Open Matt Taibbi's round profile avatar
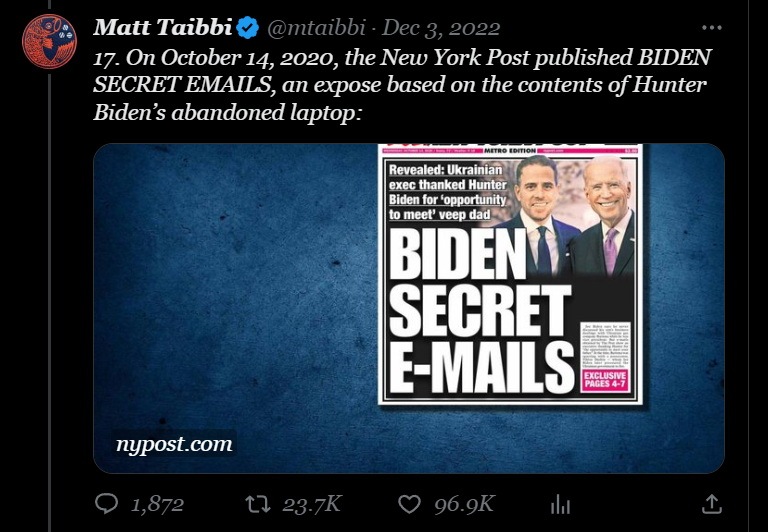This screenshot has height=532, width=768. [49, 41]
